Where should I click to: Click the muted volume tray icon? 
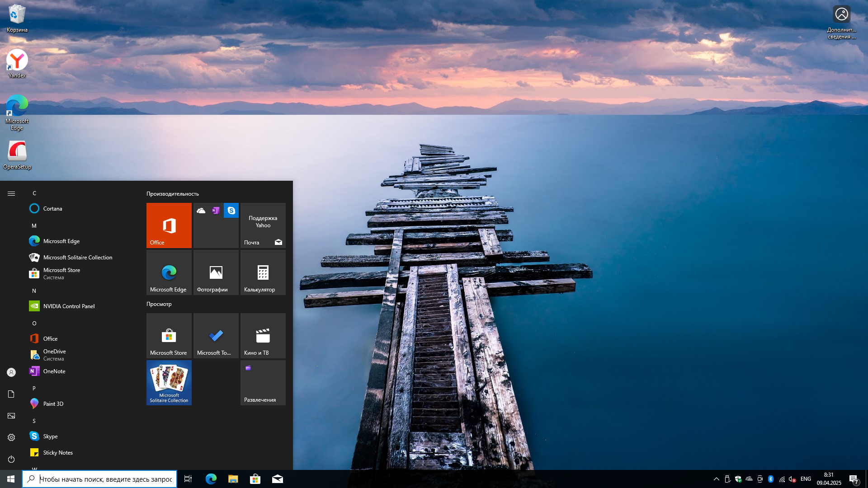pos(792,479)
